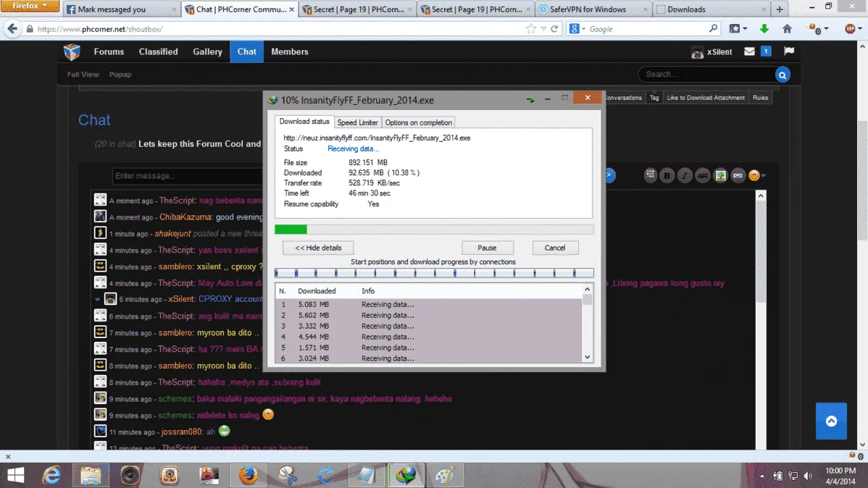Click the blue notification count badge

pyautogui.click(x=766, y=51)
